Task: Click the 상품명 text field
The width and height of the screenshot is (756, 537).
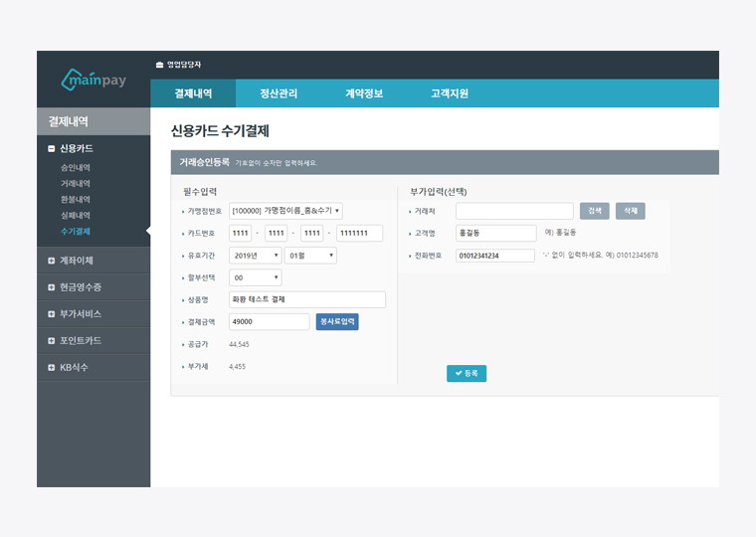Action: click(x=306, y=299)
